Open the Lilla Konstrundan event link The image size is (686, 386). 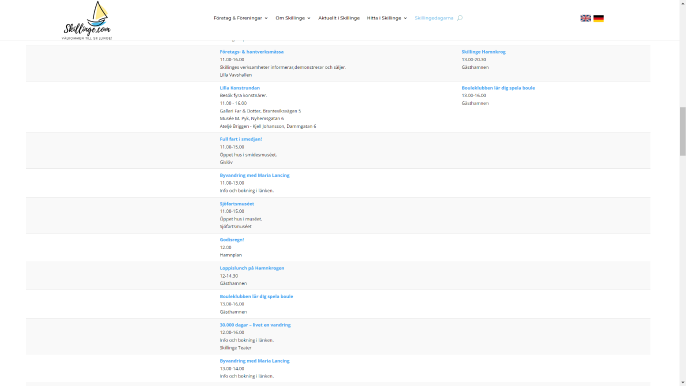(x=240, y=88)
